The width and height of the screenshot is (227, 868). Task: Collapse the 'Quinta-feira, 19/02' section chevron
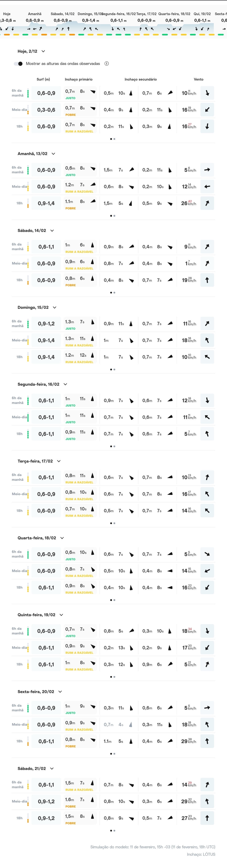click(x=61, y=615)
